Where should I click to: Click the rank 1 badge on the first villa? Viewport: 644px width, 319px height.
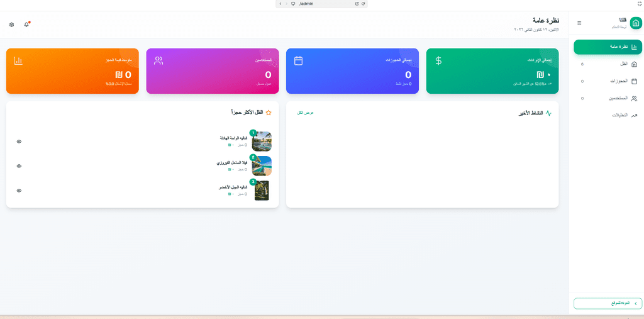click(x=253, y=133)
